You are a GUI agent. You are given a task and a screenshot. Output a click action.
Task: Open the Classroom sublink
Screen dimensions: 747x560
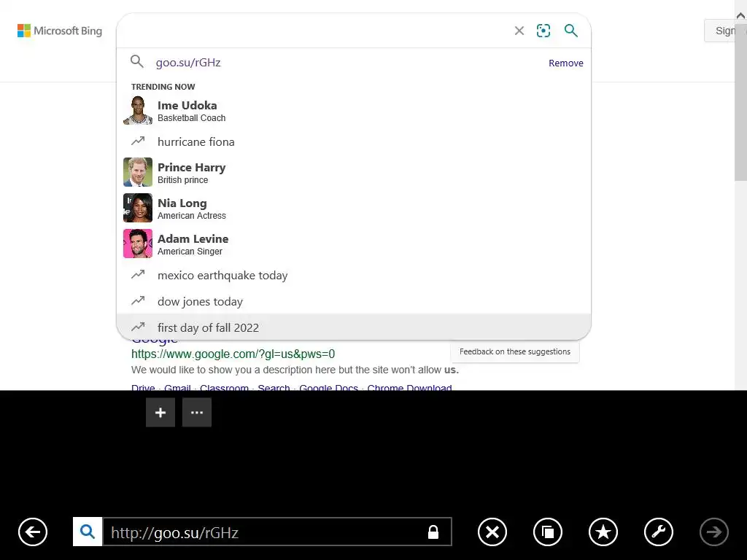(225, 386)
